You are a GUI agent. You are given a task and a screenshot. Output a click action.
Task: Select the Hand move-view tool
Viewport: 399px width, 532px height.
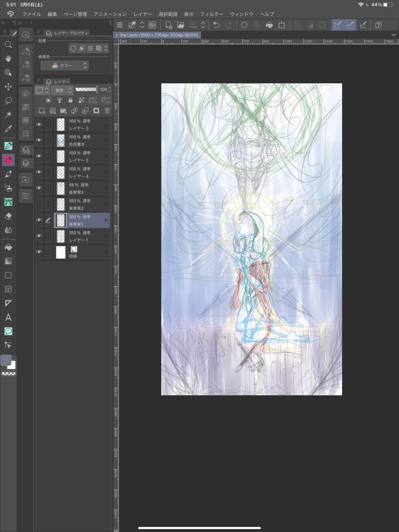coord(8,59)
